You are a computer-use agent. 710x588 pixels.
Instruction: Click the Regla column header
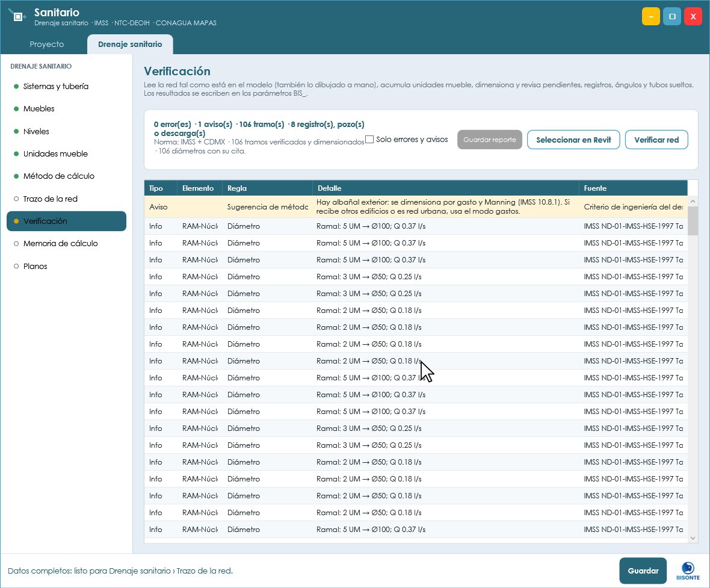[x=267, y=188]
